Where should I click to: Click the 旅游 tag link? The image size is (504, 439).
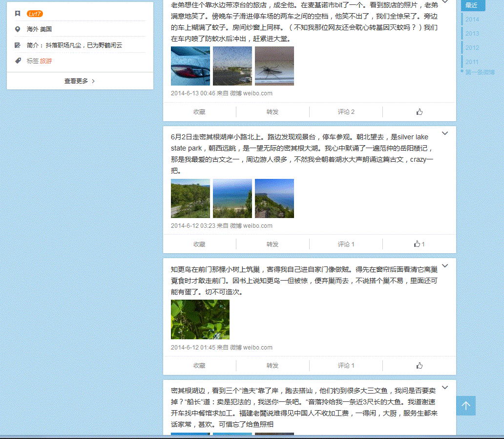click(x=46, y=61)
